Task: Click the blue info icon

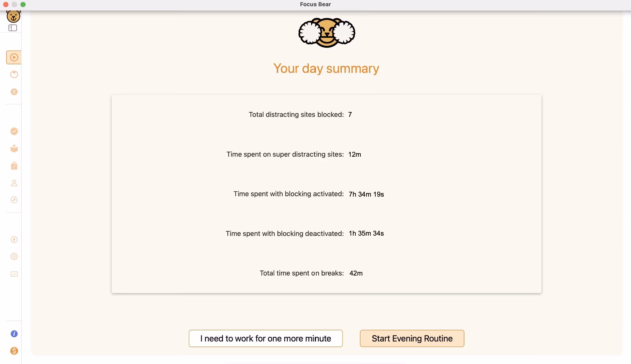Action: tap(14, 334)
